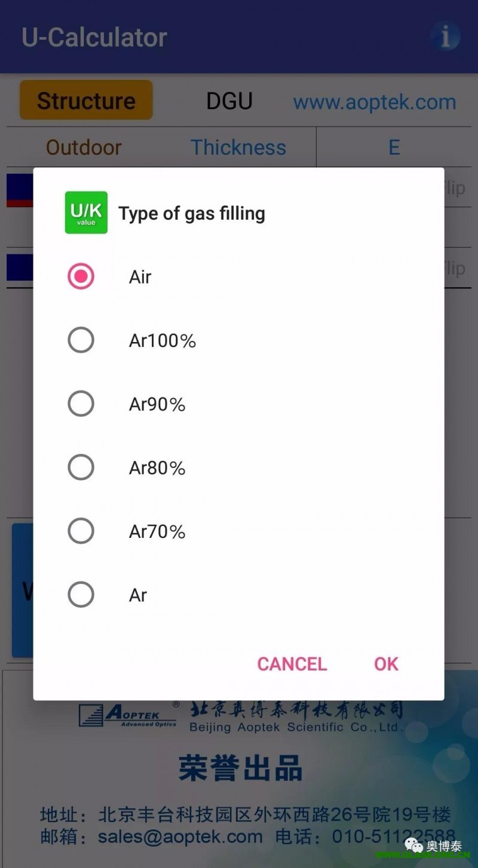Select the Ar100% gas option
Screen dimensions: 478x868
coord(81,340)
